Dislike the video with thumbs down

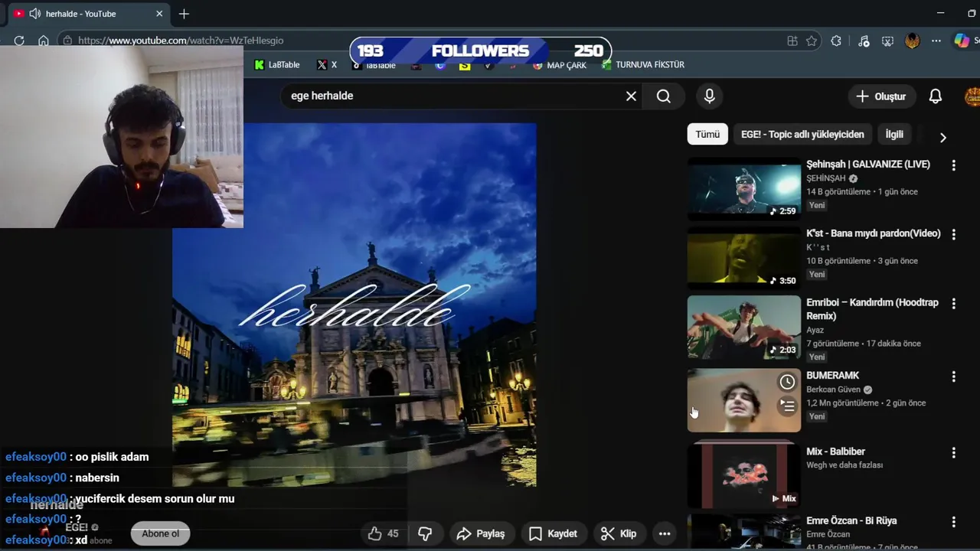pos(425,533)
